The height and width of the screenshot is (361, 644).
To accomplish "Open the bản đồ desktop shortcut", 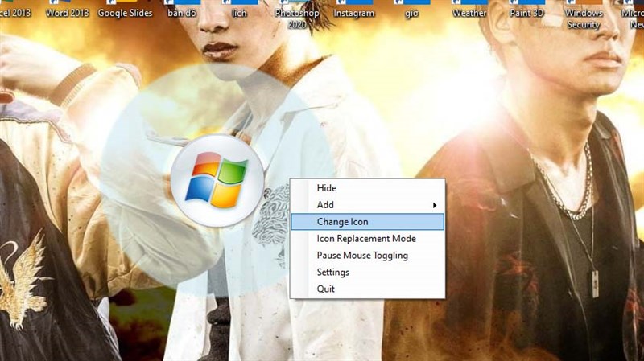I will 182,10.
